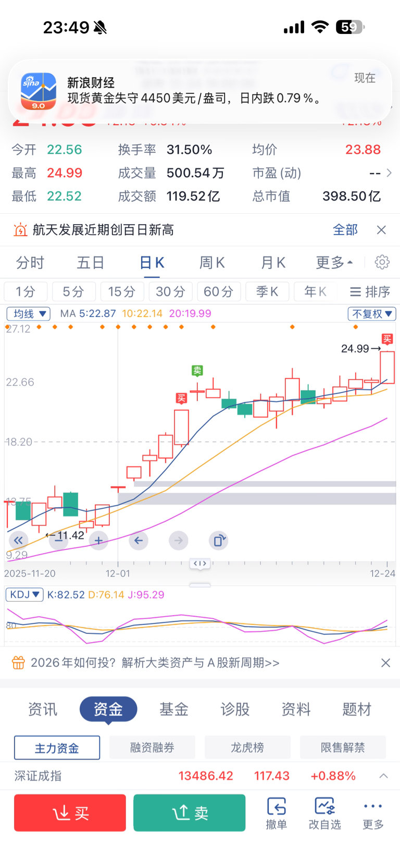400x868 pixels.
Task: Open the 不复权 adjustment dropdown
Action: coord(372,314)
